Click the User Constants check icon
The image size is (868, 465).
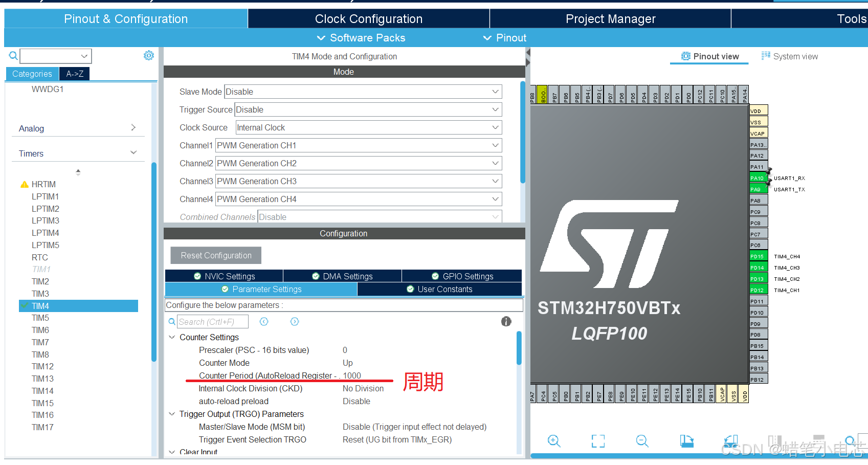pos(410,289)
